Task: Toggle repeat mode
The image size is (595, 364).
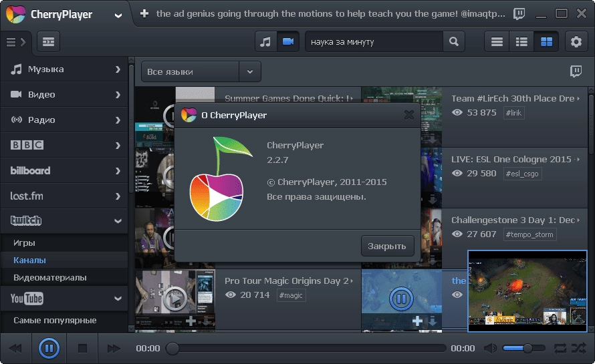Action: (560, 348)
